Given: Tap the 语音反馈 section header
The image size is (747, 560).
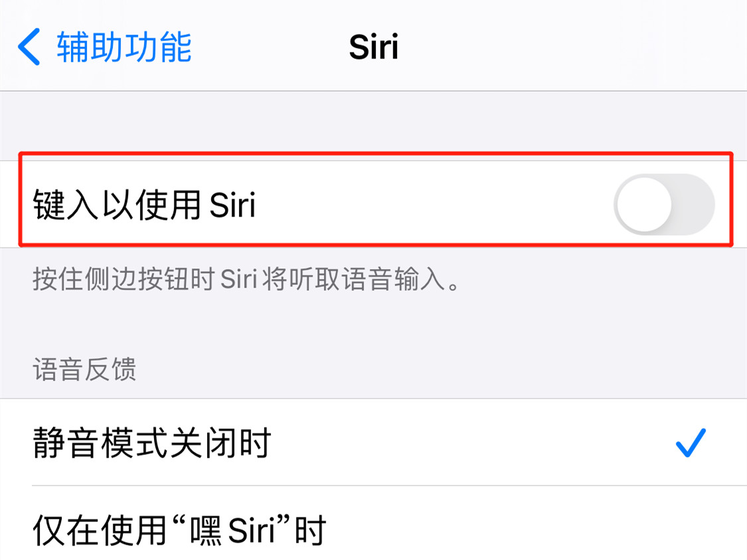Looking at the screenshot, I should [x=84, y=369].
